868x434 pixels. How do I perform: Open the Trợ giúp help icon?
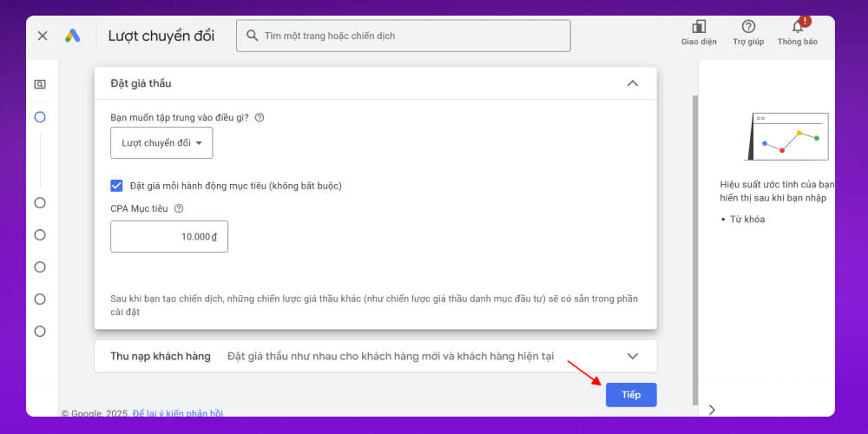click(x=748, y=27)
